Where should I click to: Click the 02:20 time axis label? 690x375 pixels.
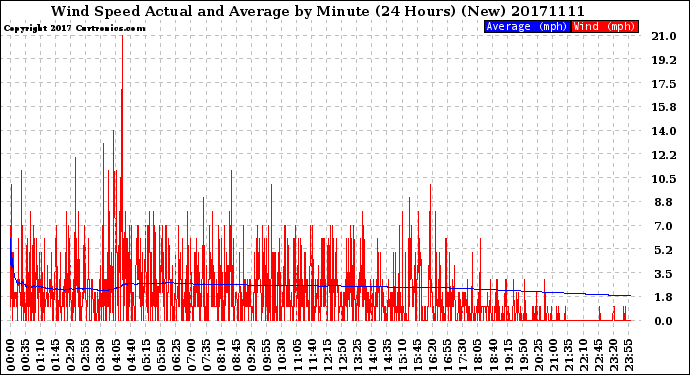pos(71,355)
